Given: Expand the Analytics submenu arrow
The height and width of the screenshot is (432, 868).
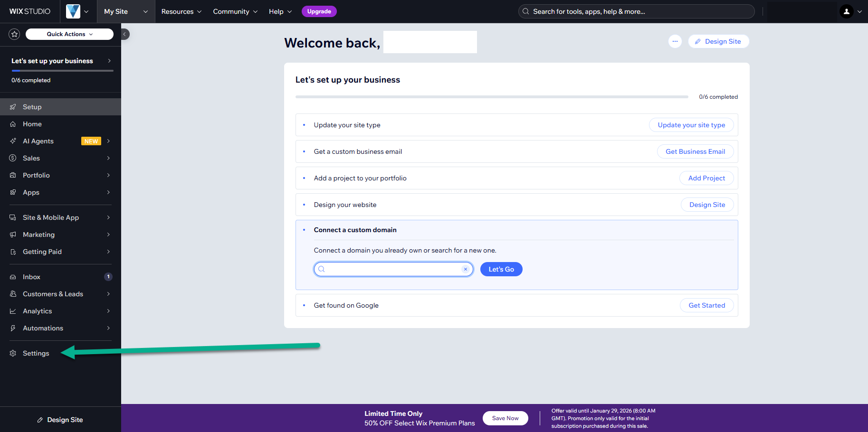Looking at the screenshot, I should [108, 311].
